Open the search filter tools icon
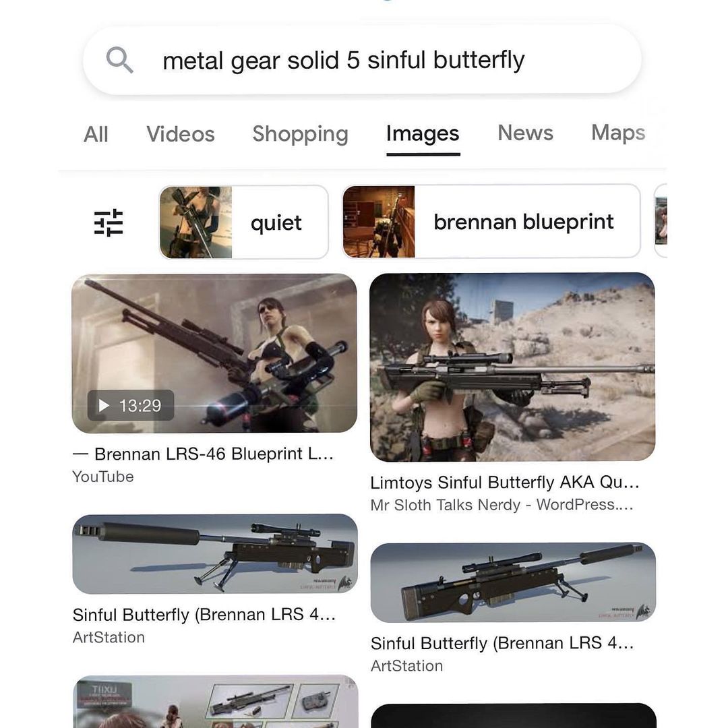The height and width of the screenshot is (728, 728). (x=109, y=222)
